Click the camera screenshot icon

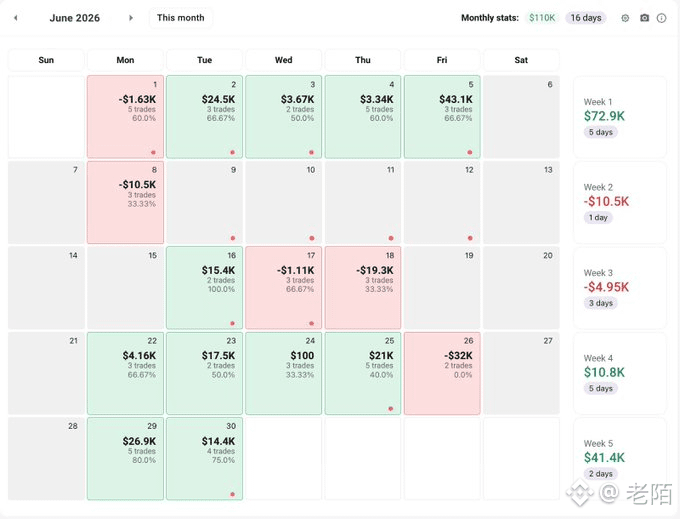pos(644,18)
